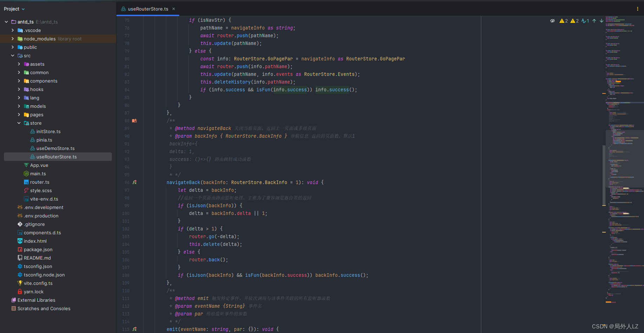Open vite-env.d.ts file
Viewport: 644px width, 333px height.
(44, 199)
